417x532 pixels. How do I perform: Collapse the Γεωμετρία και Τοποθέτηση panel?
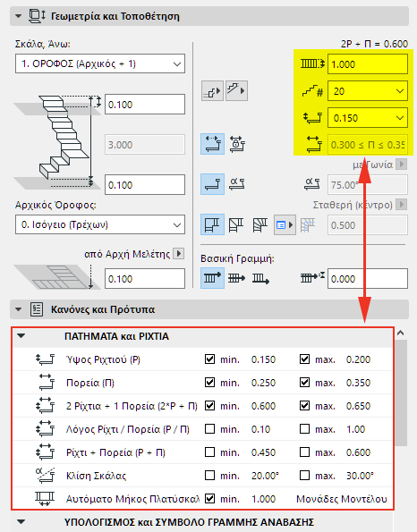coord(18,16)
